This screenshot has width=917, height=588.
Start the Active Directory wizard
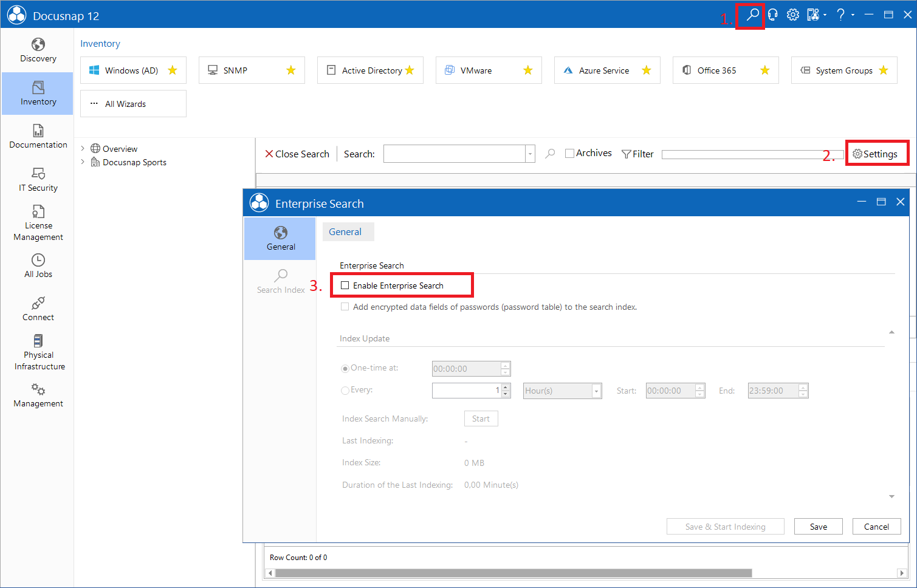[371, 70]
